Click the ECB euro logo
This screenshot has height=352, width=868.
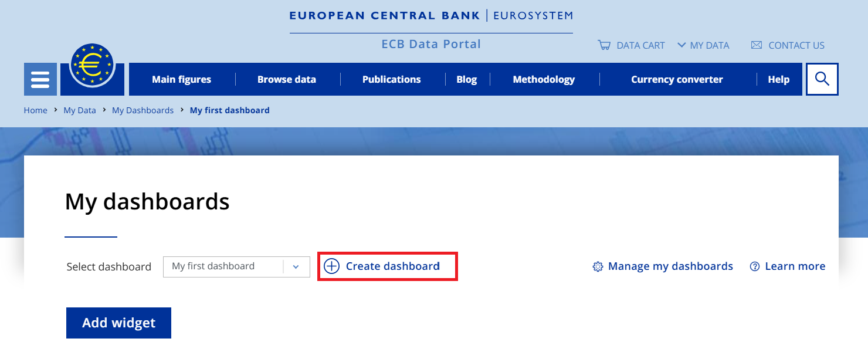pyautogui.click(x=92, y=66)
